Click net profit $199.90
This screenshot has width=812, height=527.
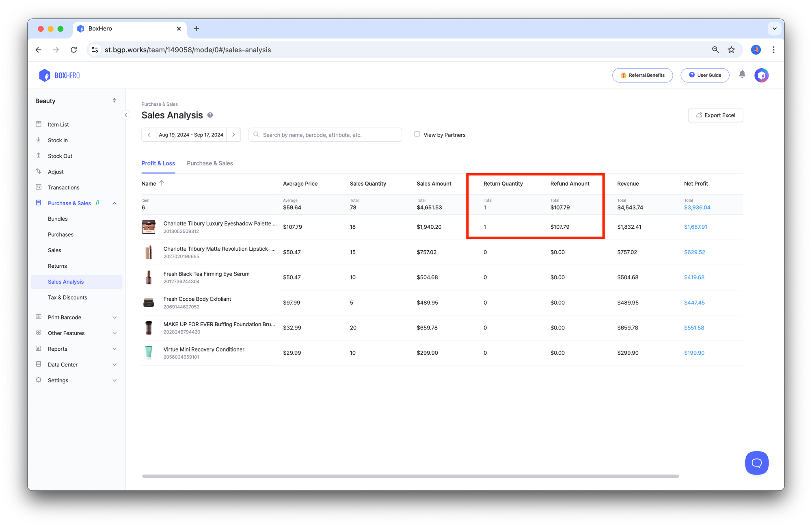tap(694, 353)
